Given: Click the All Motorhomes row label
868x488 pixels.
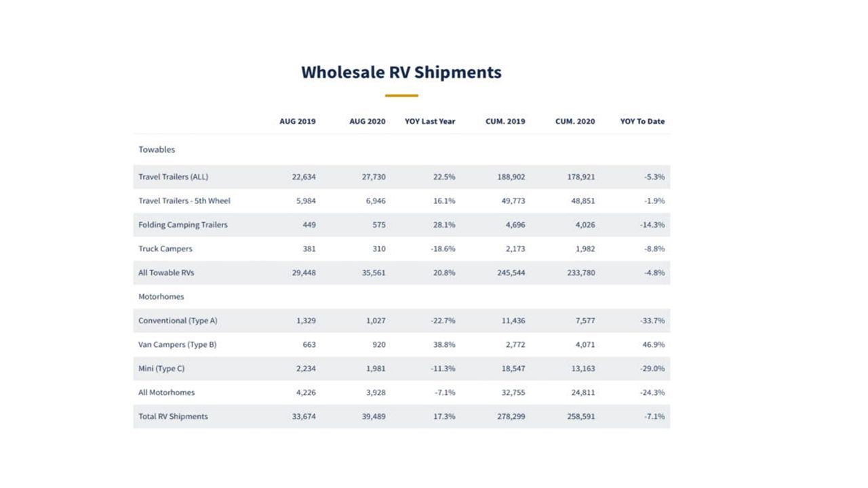Looking at the screenshot, I should [x=167, y=392].
